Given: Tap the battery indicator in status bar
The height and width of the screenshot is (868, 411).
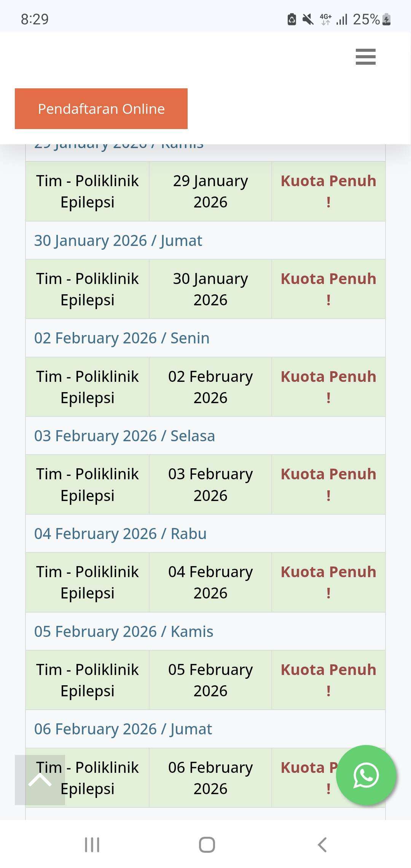Looking at the screenshot, I should click(386, 19).
